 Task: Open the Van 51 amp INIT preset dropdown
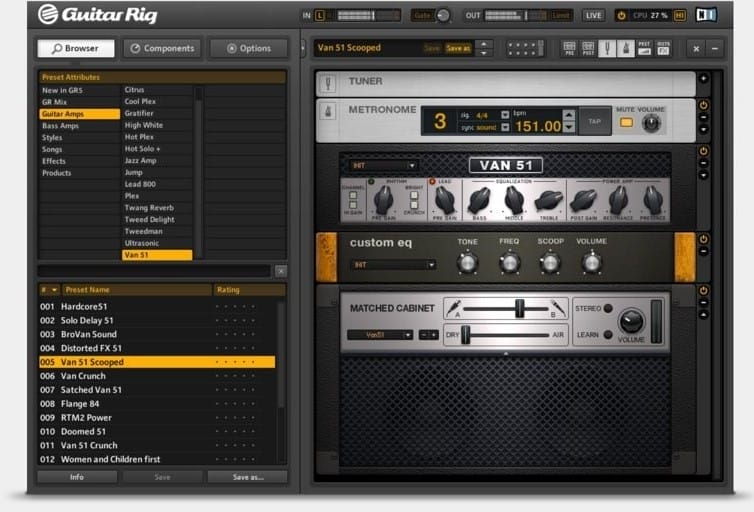tap(383, 165)
